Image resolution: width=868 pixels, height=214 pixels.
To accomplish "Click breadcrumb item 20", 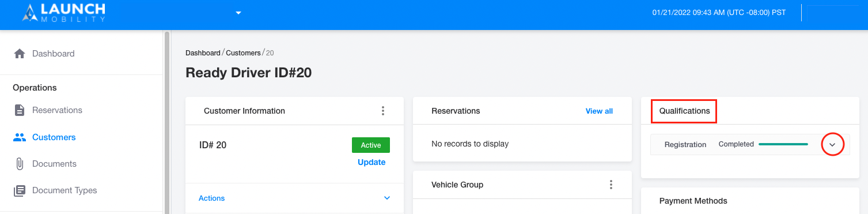I will click(x=270, y=52).
